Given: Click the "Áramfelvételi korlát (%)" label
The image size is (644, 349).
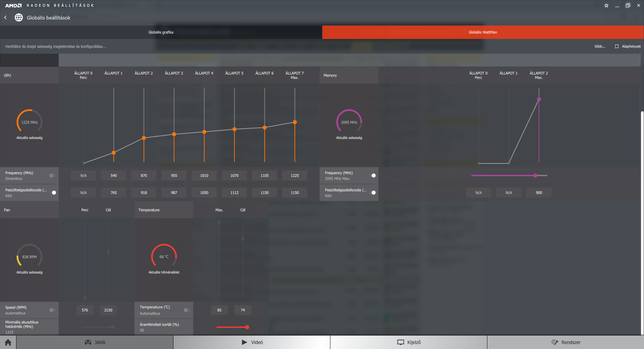Looking at the screenshot, I should (x=159, y=325).
